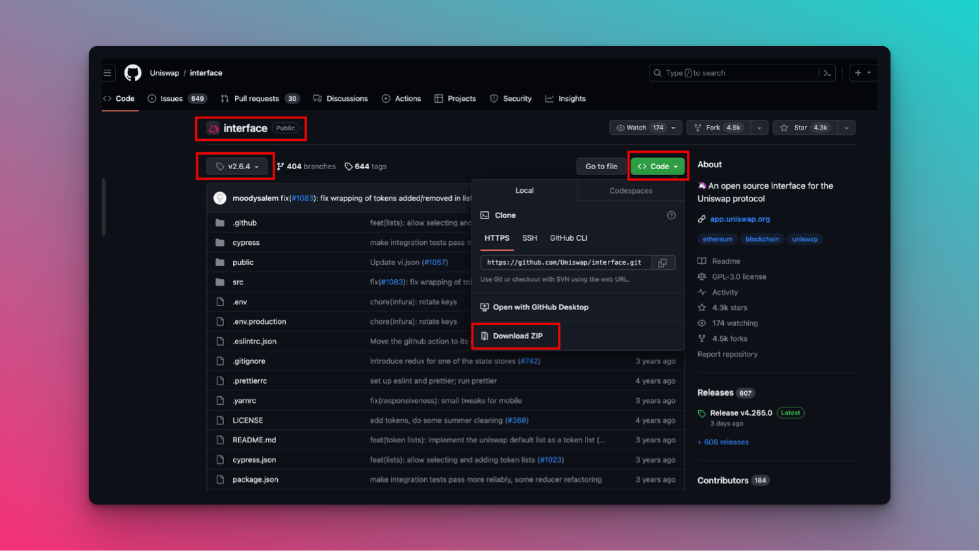Open the public folder
The height and width of the screenshot is (551, 980).
243,263
